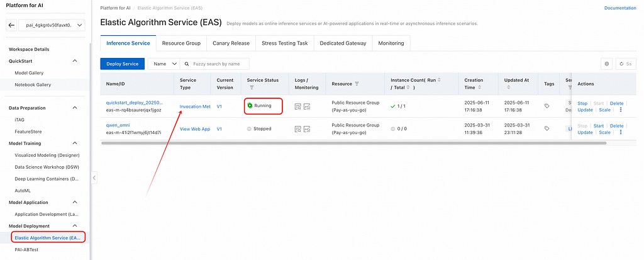Click V1 version of quickstart_deploy
This screenshot has width=644, height=260.
219,106
